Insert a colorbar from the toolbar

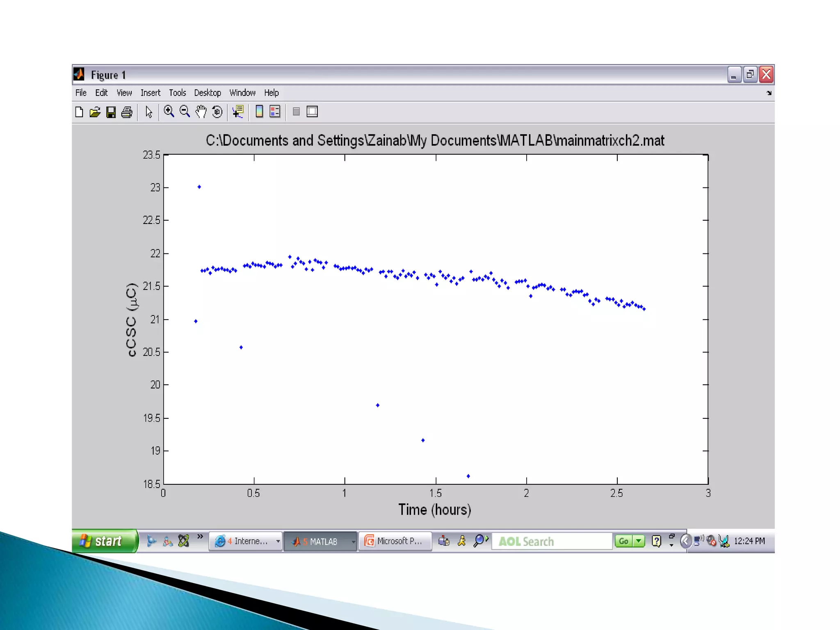259,112
